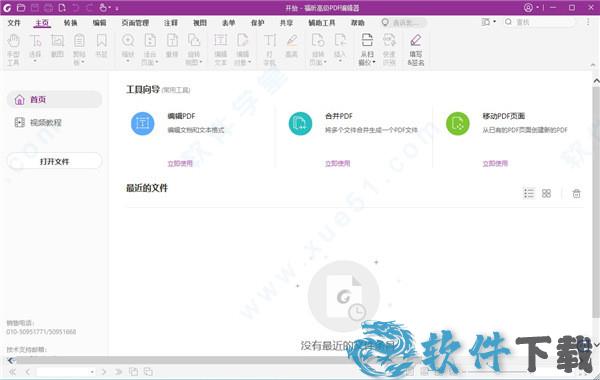
Task: Open the Insert (插入) pages dropdown
Action: pyautogui.click(x=340, y=49)
